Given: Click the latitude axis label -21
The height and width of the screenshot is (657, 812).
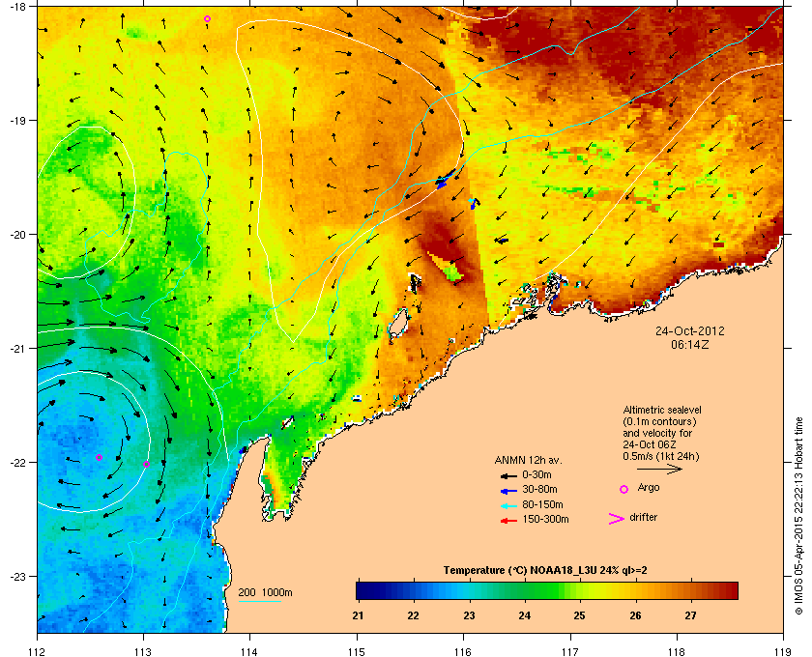Looking at the screenshot, I should point(16,348).
